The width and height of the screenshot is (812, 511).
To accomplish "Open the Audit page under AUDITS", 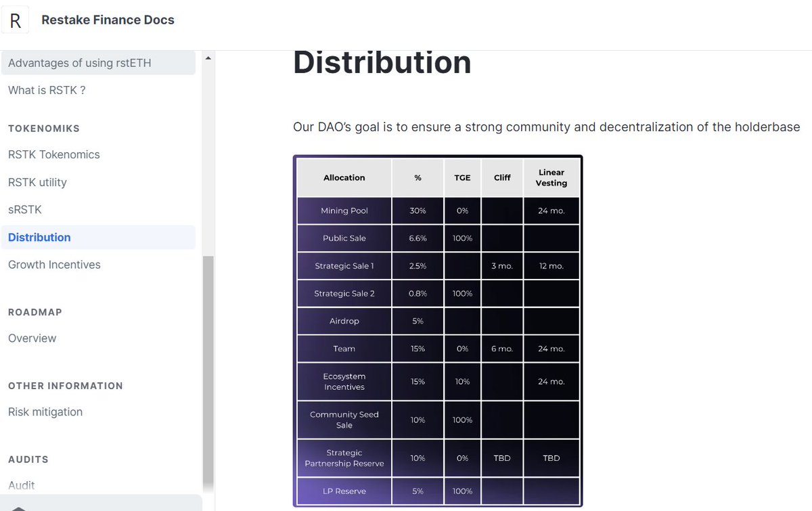I will coord(21,485).
